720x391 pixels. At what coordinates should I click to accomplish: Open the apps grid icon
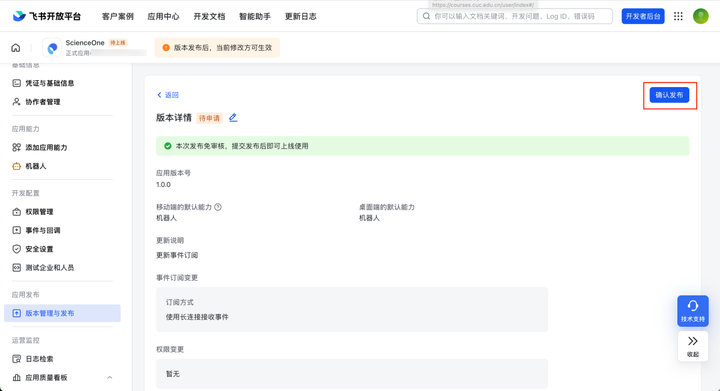(678, 16)
